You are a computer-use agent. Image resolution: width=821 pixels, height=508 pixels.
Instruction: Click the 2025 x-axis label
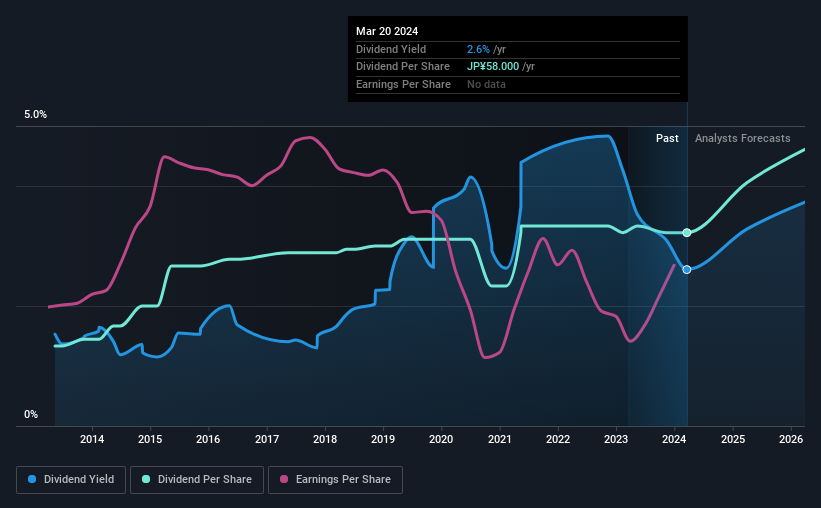[733, 439]
